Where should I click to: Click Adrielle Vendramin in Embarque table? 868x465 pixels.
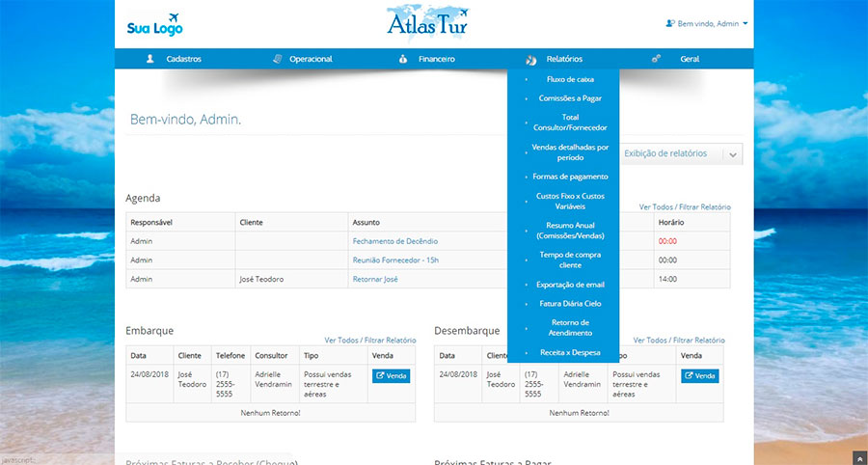pos(274,379)
